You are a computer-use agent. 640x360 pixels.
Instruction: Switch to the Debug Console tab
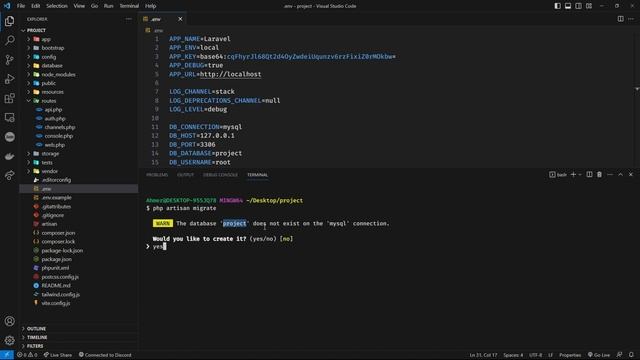220,175
